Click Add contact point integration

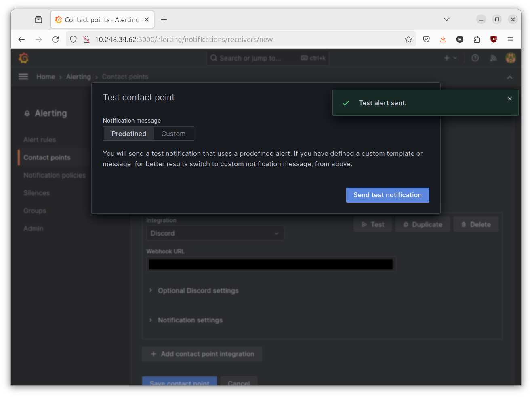[x=202, y=354]
